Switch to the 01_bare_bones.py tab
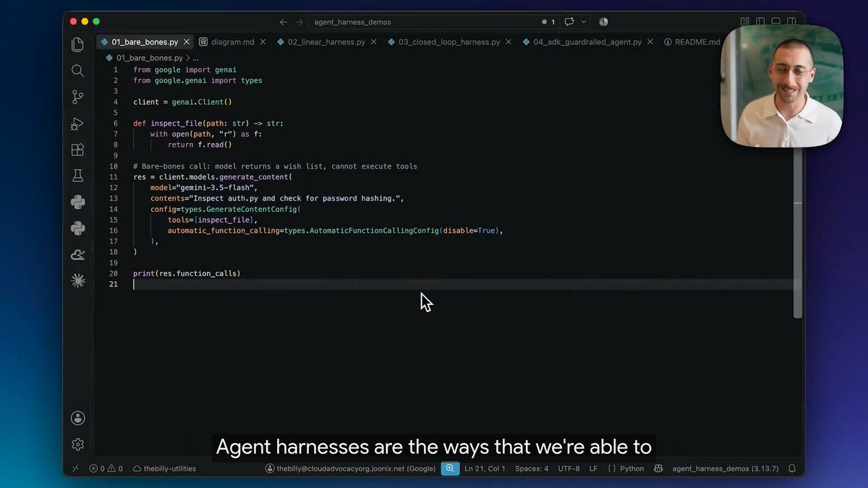 click(x=145, y=42)
